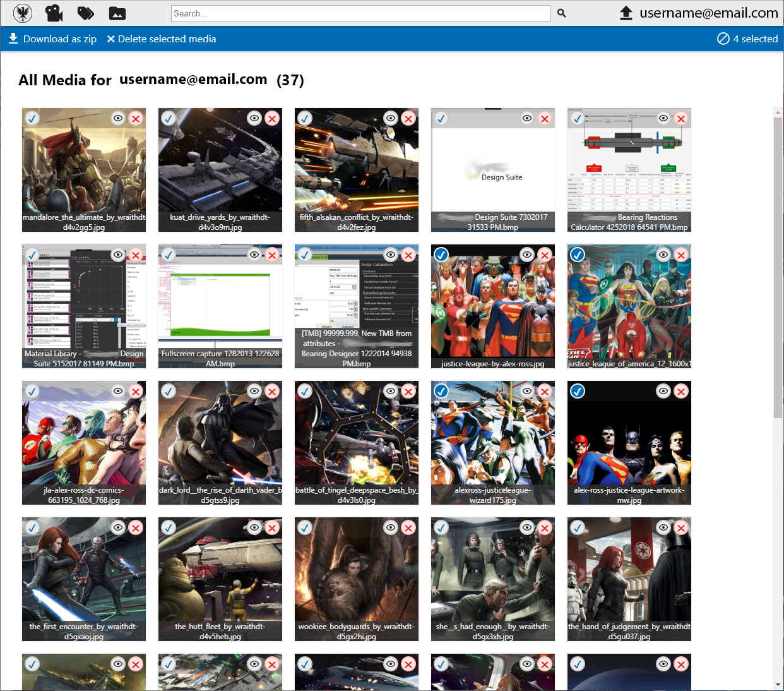Click the upload icon beside the account email
The height and width of the screenshot is (691, 784).
tap(626, 13)
